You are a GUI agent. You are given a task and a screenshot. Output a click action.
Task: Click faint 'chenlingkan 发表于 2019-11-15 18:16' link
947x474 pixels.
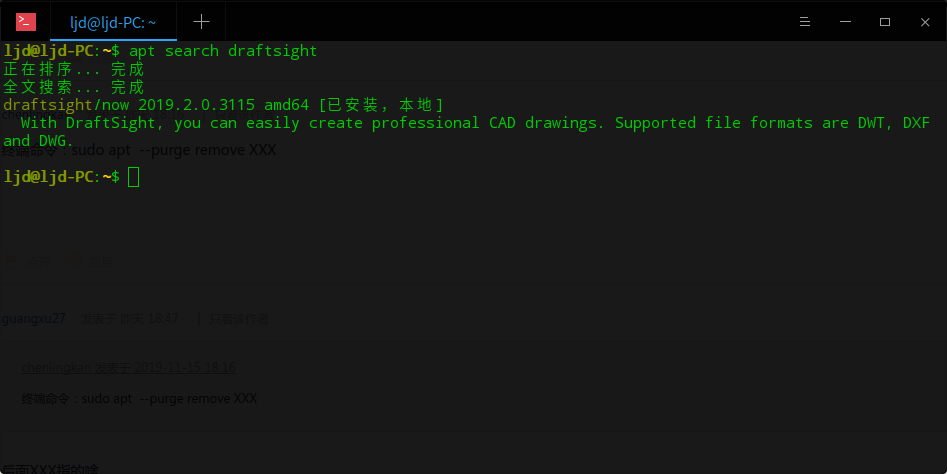[129, 368]
